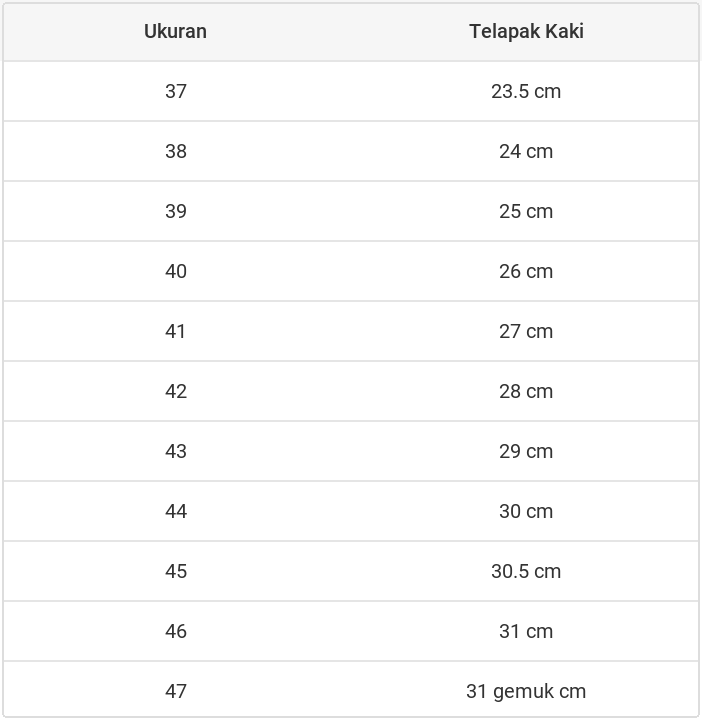Click the 27 cm cell

(x=526, y=331)
